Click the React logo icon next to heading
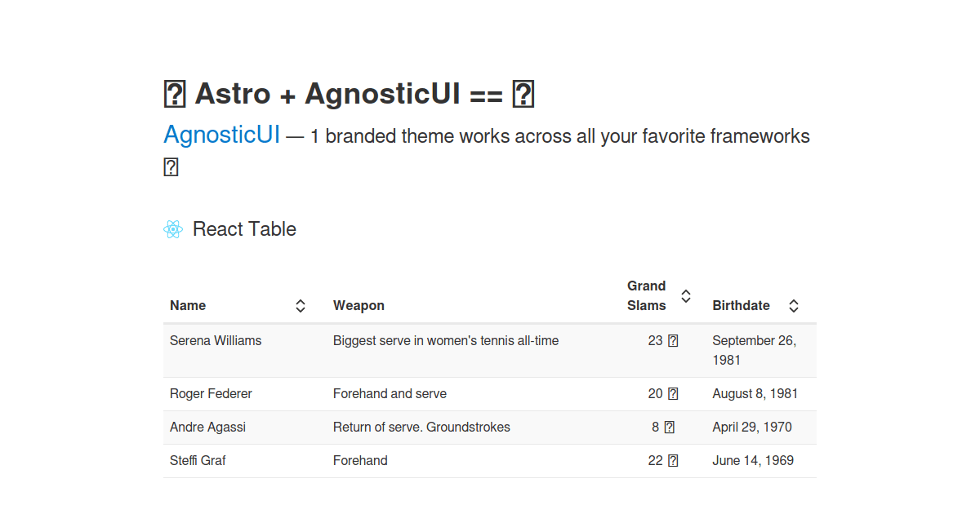 172,229
